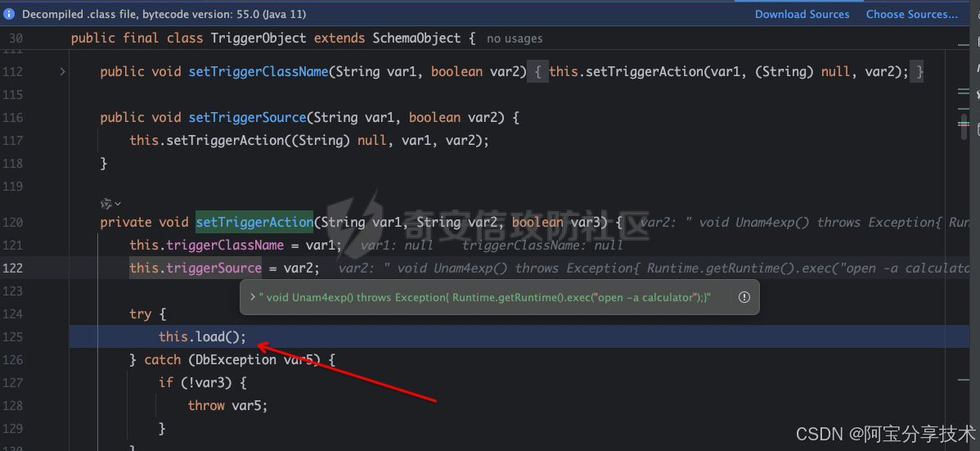Click gutter line number 116
980x451 pixels.
click(12, 118)
